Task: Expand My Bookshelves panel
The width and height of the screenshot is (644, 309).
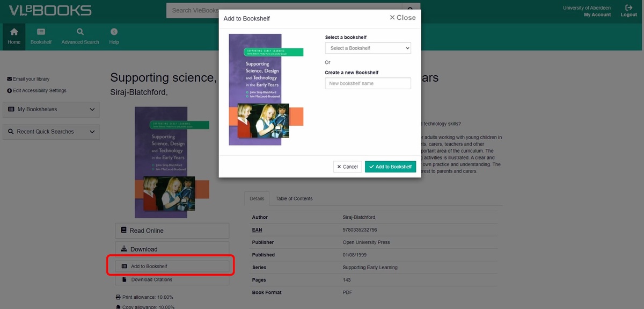Action: pyautogui.click(x=52, y=109)
